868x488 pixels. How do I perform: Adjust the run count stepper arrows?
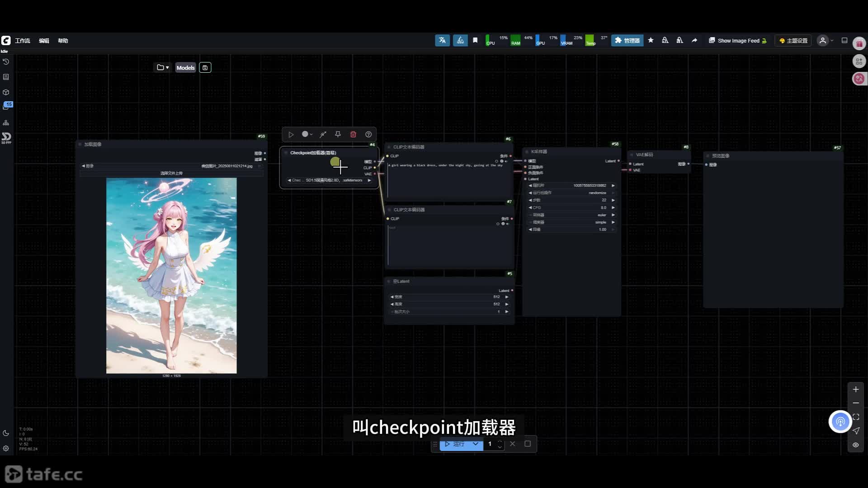(500, 444)
